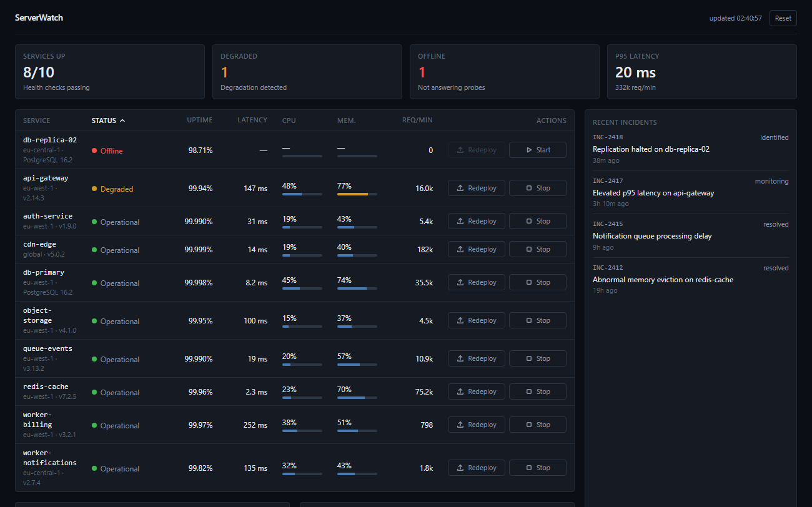Click api-gateway memory usage bar
Image resolution: width=812 pixels, height=507 pixels.
coord(357,194)
